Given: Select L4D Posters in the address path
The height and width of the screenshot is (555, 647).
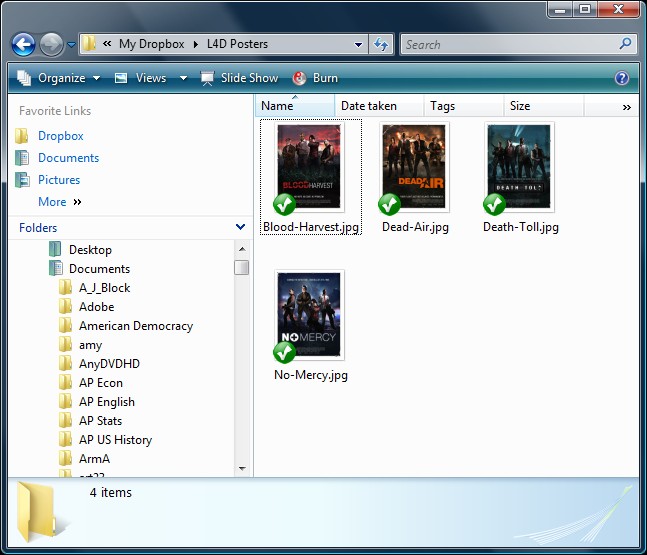Looking at the screenshot, I should click(x=237, y=44).
